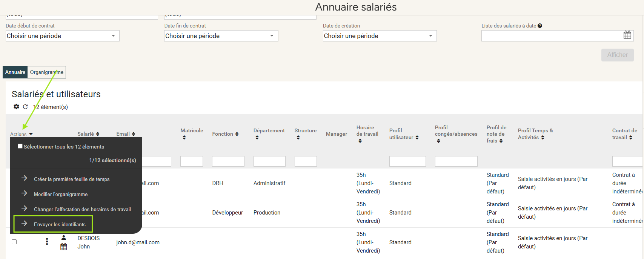644x259 pixels.
Task: Sort by Fonction column arrows
Action: [237, 134]
